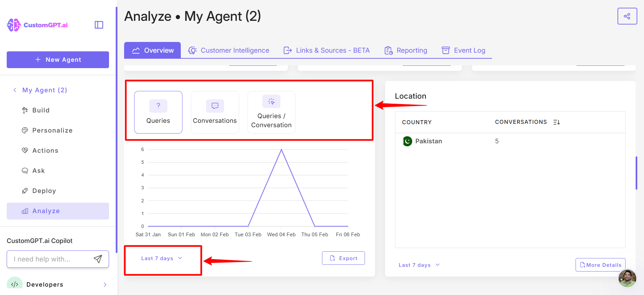Click the Sat 31 Jan axis label

[x=148, y=235]
